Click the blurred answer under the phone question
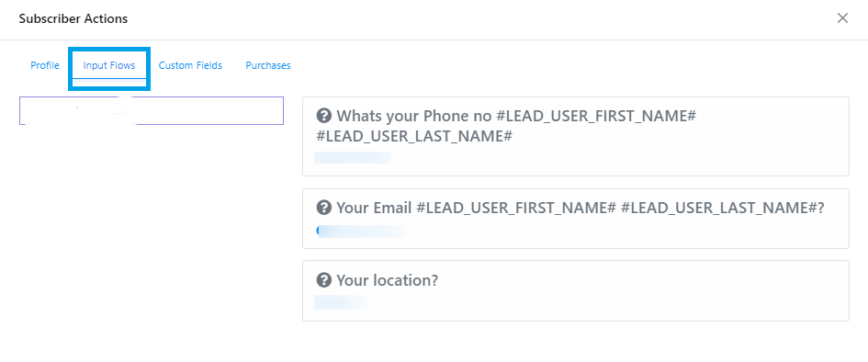This screenshot has height=362, width=868. point(353,158)
